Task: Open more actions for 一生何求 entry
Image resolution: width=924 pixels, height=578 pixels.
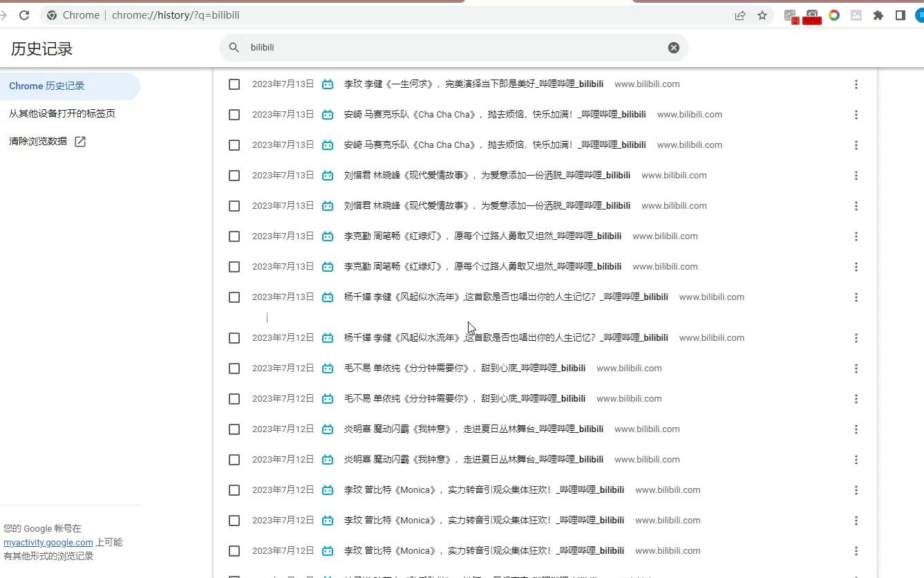Action: pos(856,84)
